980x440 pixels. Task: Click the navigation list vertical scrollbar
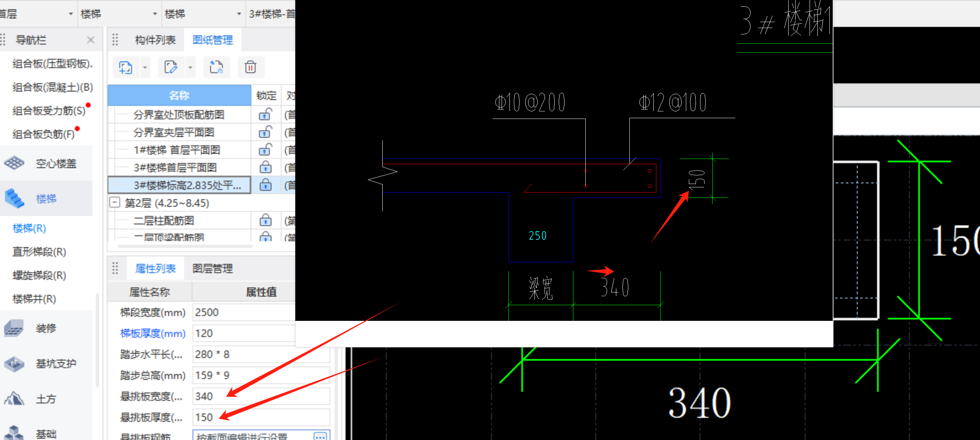pos(98,340)
